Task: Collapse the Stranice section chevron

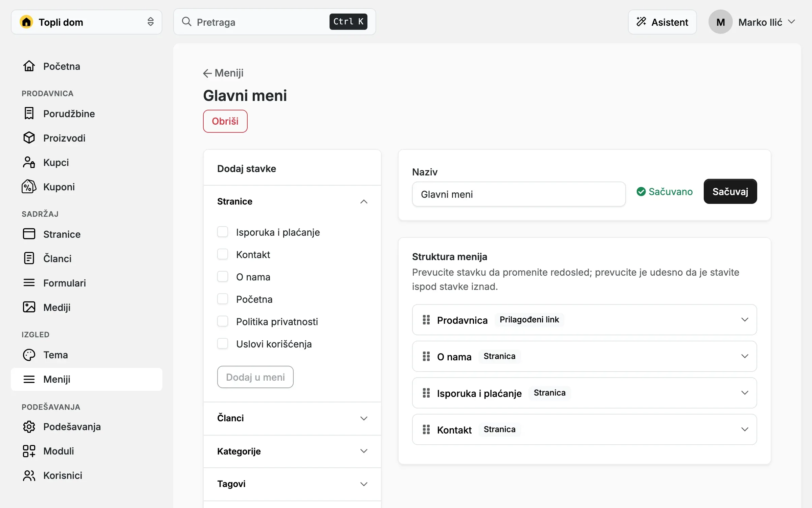Action: (x=364, y=202)
